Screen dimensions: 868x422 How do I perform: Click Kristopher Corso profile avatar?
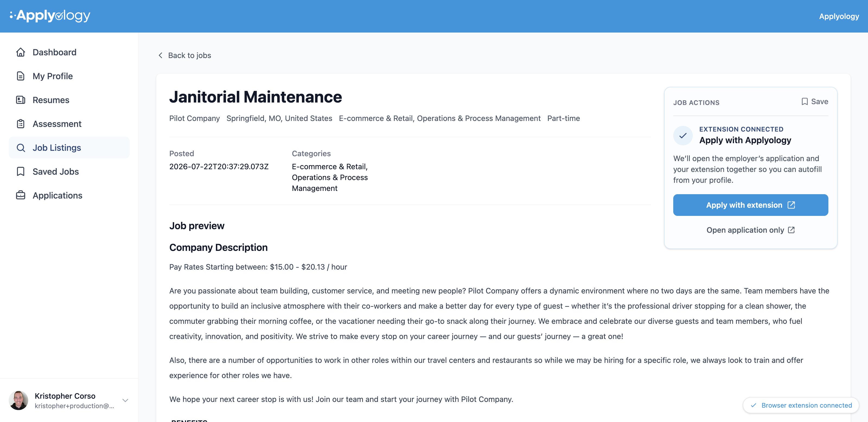pyautogui.click(x=18, y=400)
